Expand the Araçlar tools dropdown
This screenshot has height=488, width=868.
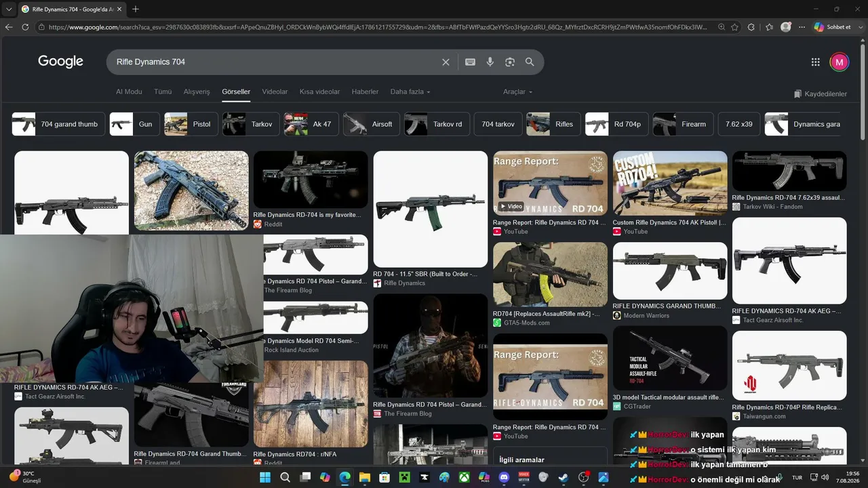(517, 91)
